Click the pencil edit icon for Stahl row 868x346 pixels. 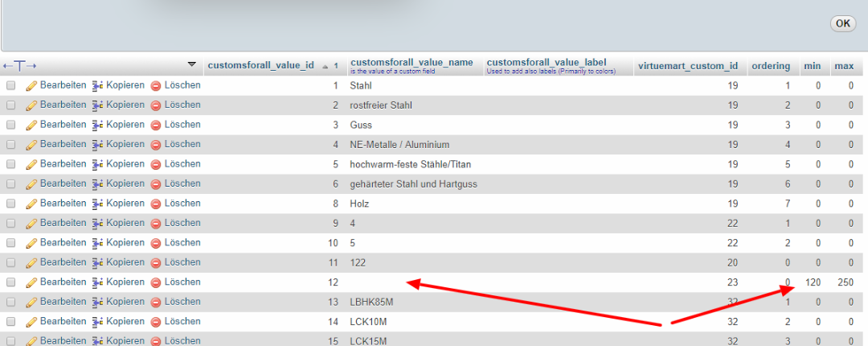tap(31, 85)
